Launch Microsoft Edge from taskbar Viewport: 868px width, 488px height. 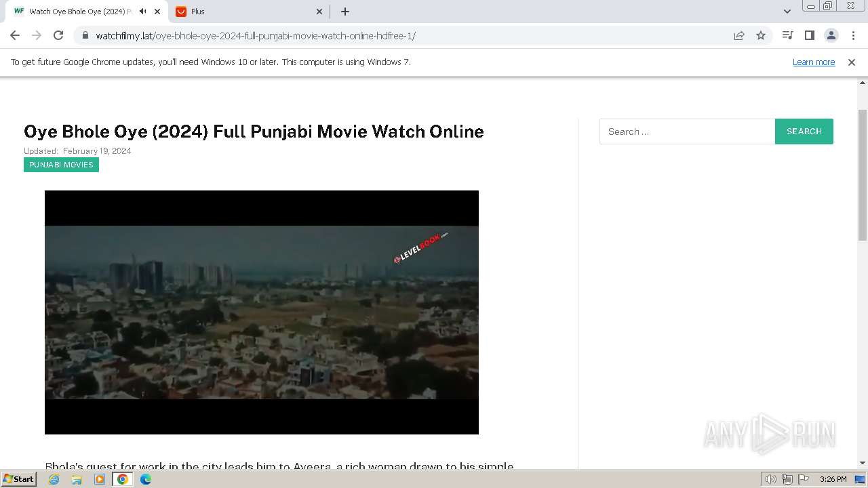[146, 479]
